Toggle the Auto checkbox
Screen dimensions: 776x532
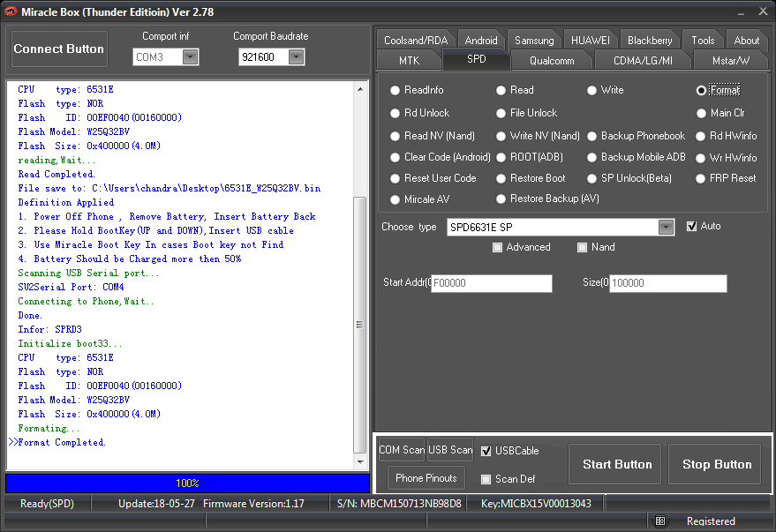(692, 227)
